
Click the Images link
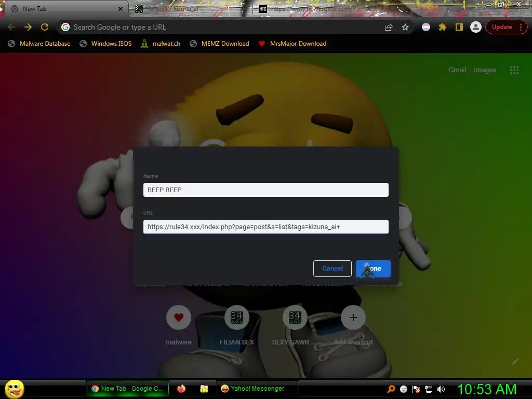click(x=485, y=70)
